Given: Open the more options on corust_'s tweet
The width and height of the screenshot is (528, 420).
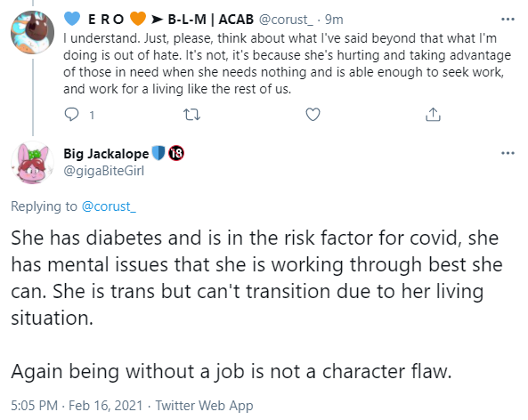Looking at the screenshot, I should [x=508, y=20].
